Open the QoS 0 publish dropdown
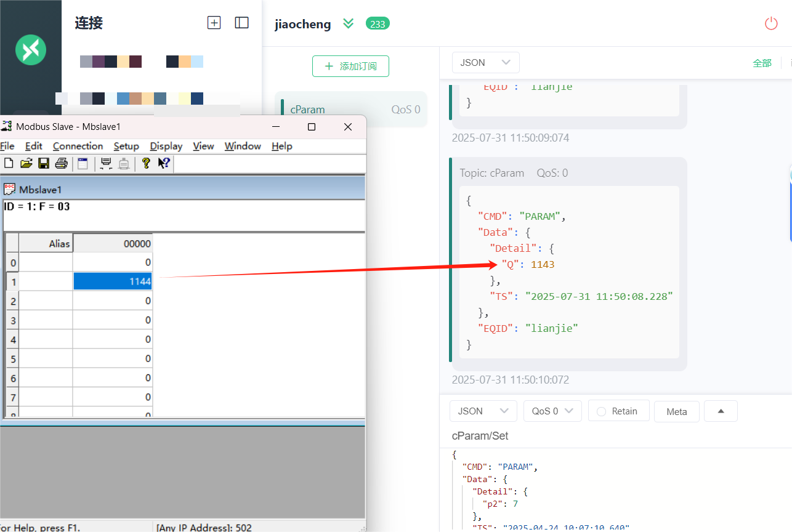 tap(552, 411)
